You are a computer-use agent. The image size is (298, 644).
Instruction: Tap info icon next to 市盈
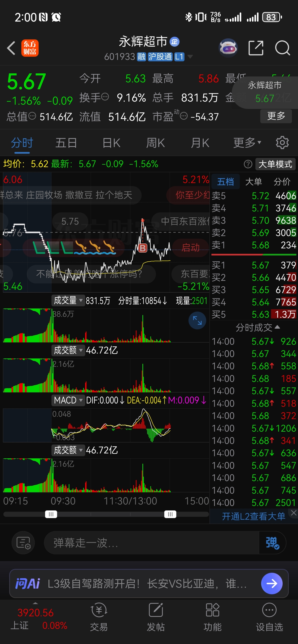tap(184, 116)
